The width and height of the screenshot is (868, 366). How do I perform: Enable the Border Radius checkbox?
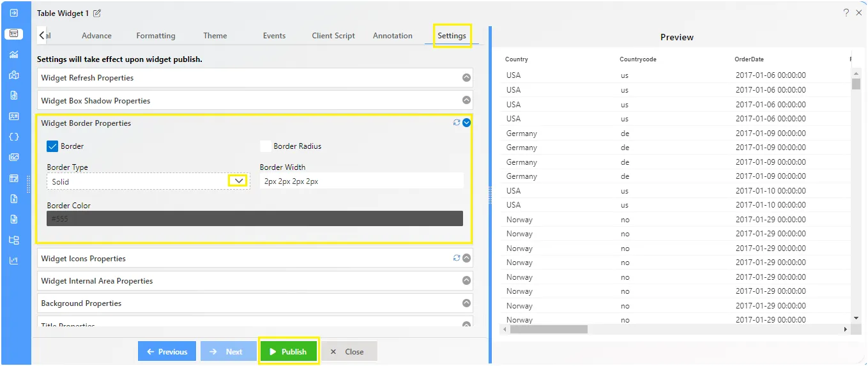click(266, 146)
